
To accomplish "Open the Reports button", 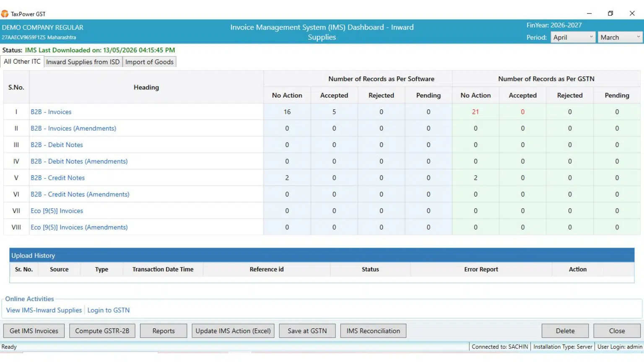I will 164,331.
